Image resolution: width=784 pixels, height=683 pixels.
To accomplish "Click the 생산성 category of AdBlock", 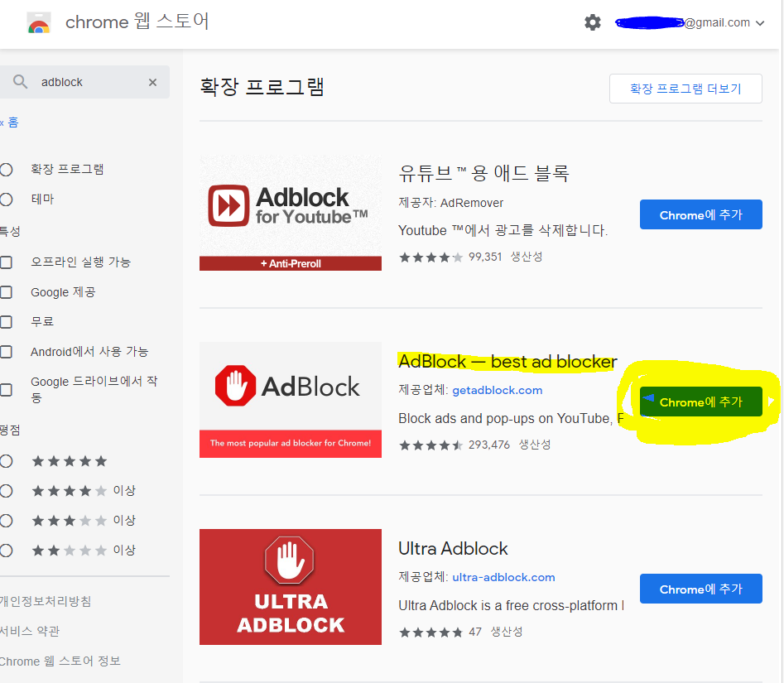I will [535, 445].
